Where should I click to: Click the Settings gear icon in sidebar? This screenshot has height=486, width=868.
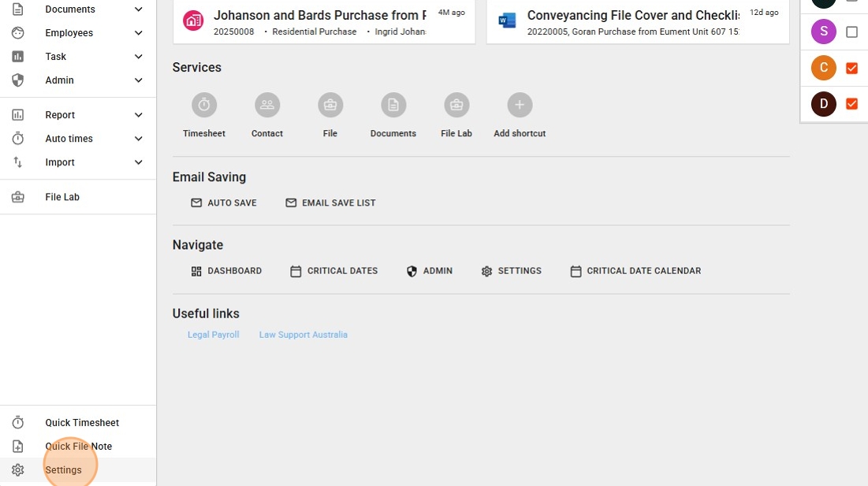pyautogui.click(x=18, y=470)
